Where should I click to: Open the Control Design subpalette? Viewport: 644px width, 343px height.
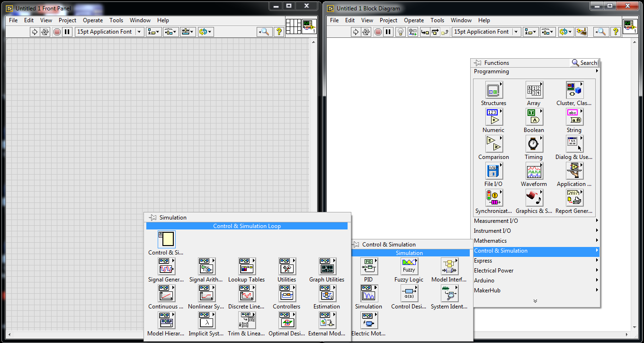click(409, 294)
